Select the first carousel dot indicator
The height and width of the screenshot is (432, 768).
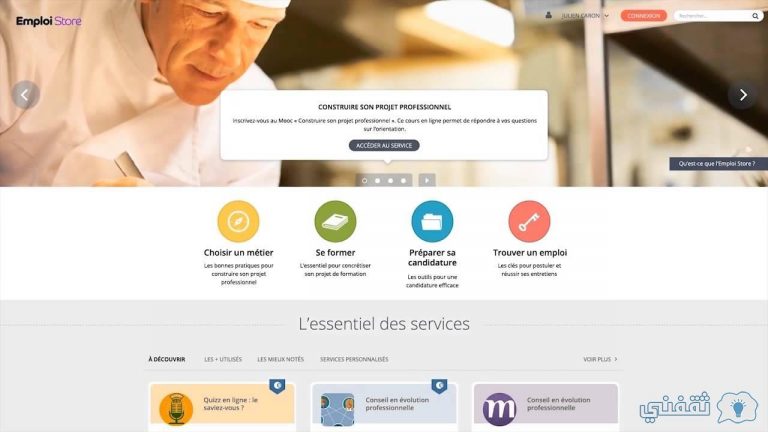[x=364, y=181]
